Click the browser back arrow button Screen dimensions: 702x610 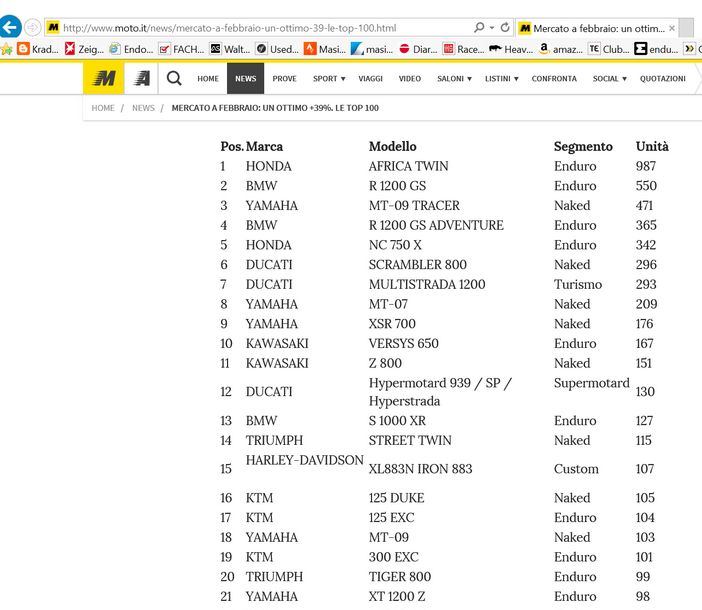pos(10,27)
